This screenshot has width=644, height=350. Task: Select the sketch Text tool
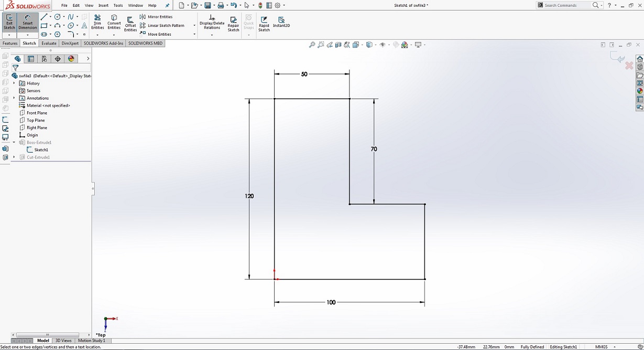pyautogui.click(x=84, y=25)
